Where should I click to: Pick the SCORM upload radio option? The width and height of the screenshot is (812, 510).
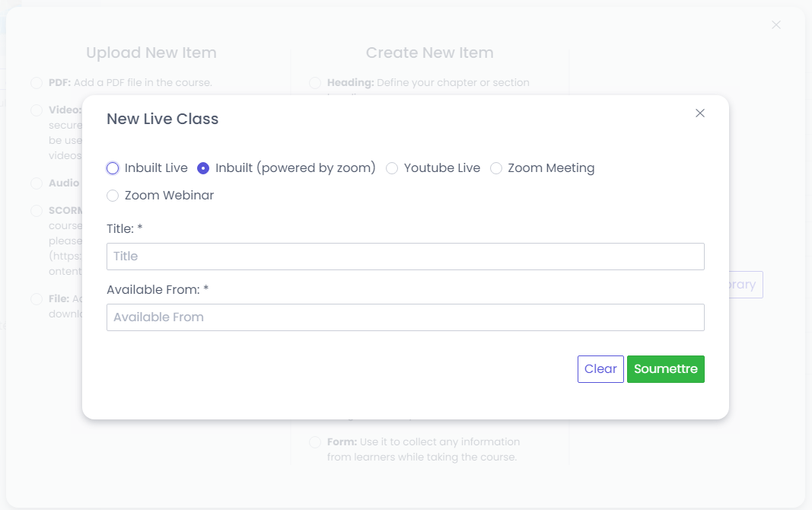37,211
